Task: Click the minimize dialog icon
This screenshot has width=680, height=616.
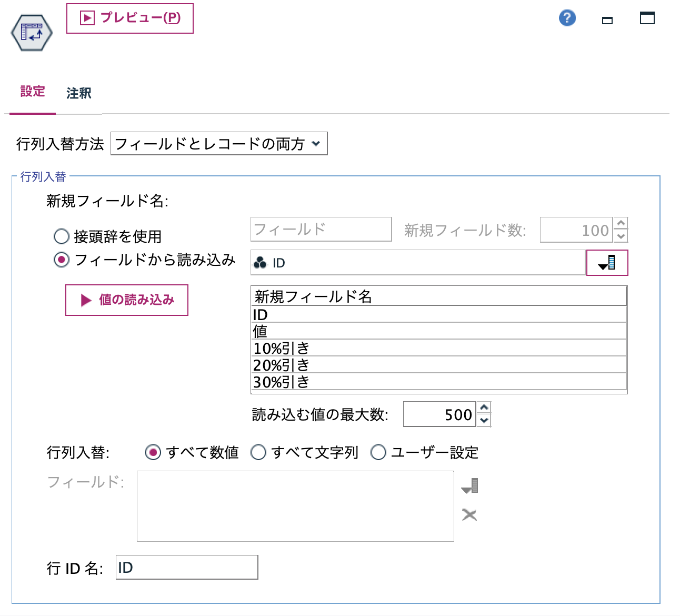Action: click(606, 19)
